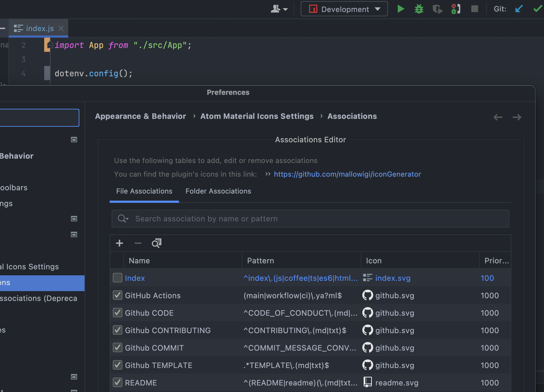Viewport: 544px width, 392px height.
Task: Uncheck the GitHub Actions association
Action: [x=118, y=295]
